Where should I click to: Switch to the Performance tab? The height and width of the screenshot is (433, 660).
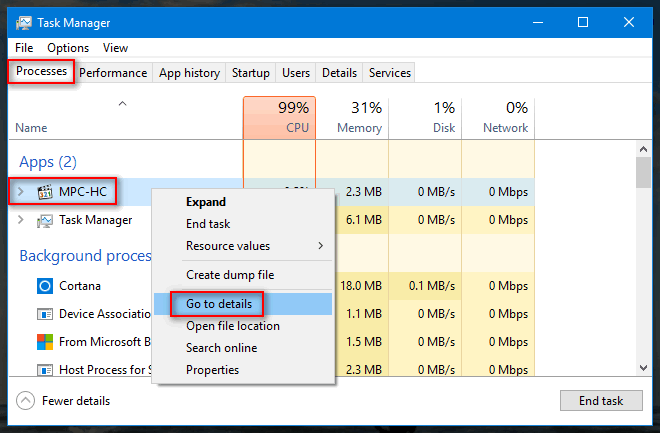tap(113, 73)
